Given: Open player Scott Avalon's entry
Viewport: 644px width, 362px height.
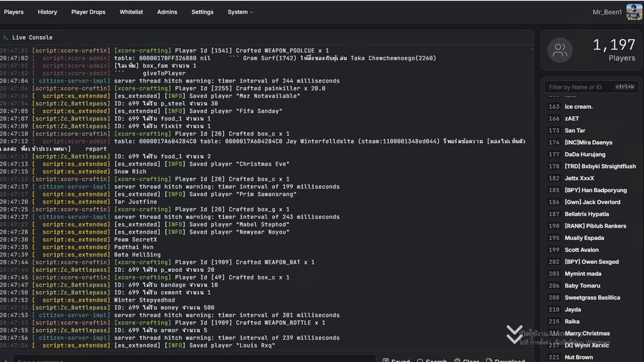Looking at the screenshot, I should [581, 250].
